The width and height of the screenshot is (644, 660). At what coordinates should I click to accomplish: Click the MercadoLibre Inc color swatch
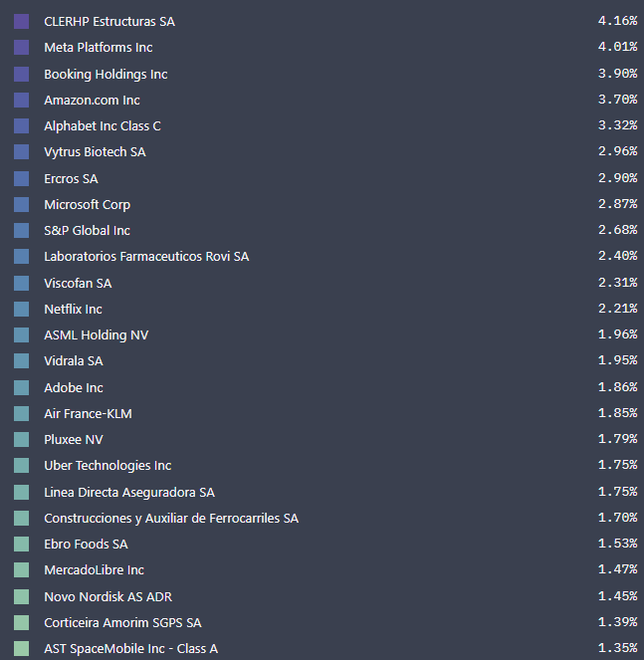[x=22, y=570]
